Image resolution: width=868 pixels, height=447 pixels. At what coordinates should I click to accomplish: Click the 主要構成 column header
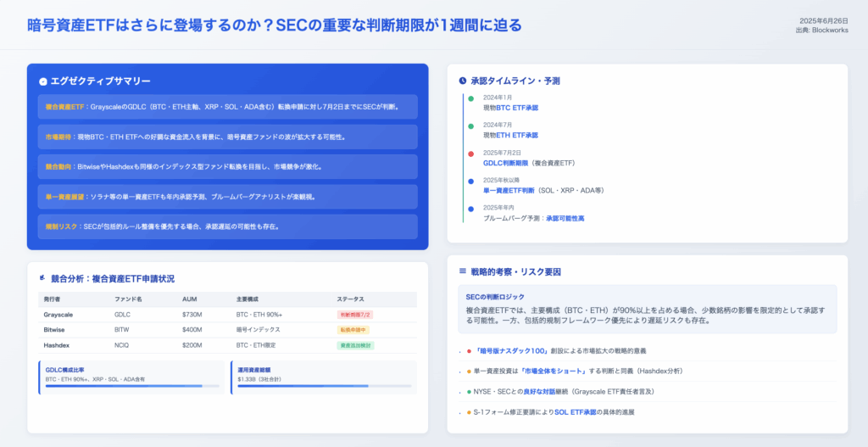click(246, 299)
